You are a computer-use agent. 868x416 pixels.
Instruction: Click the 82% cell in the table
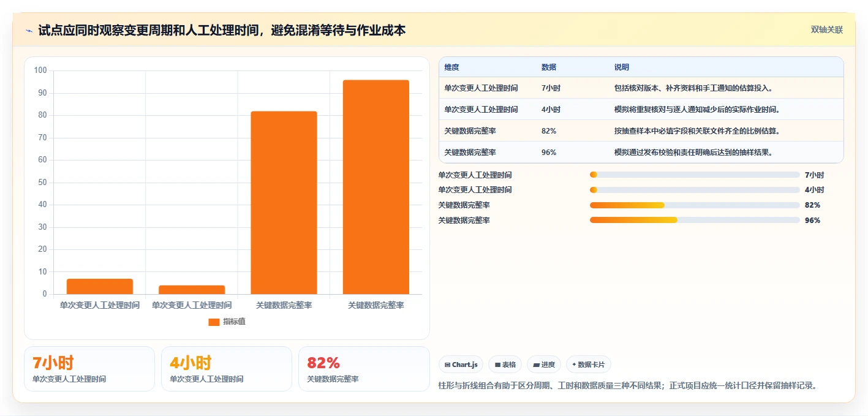(549, 131)
